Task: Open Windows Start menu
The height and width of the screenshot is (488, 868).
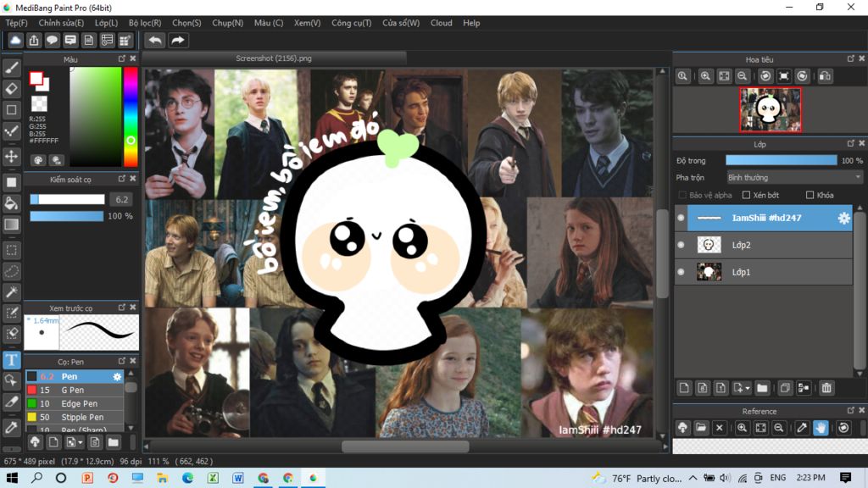Action: 12,478
